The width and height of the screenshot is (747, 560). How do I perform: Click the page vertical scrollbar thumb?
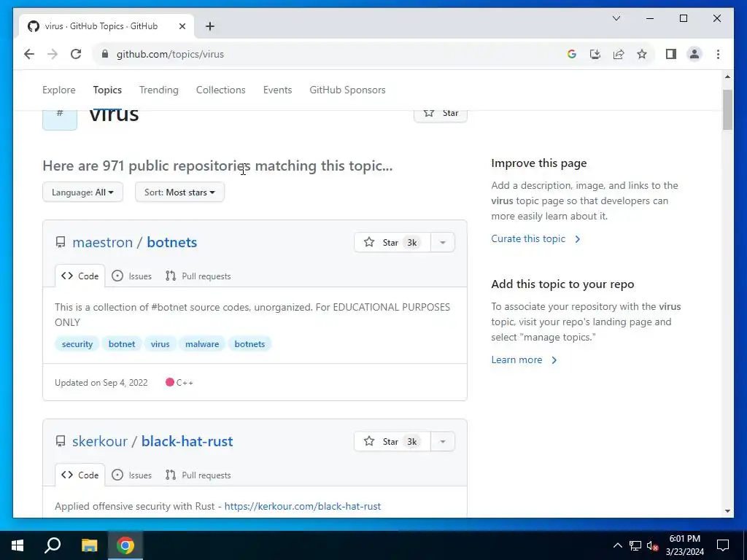point(727,109)
